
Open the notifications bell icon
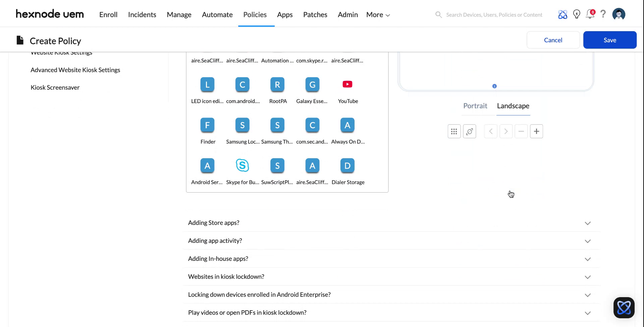click(590, 14)
